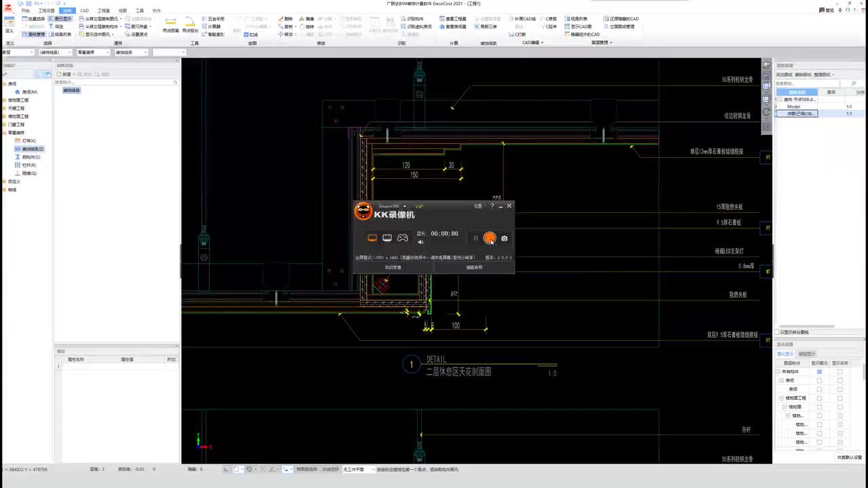Screen dimensions: 868x488
Task: Switch to the CAD ribbon tab
Action: [x=84, y=11]
